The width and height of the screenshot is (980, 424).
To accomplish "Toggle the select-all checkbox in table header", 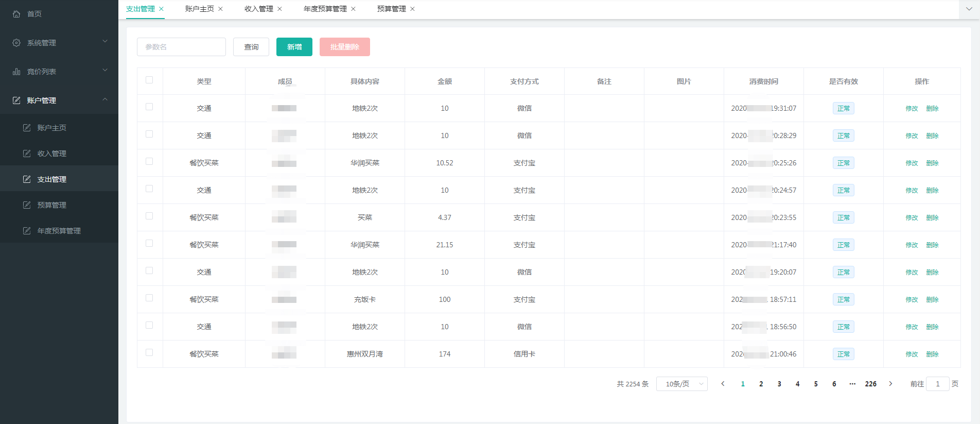I will [x=149, y=80].
